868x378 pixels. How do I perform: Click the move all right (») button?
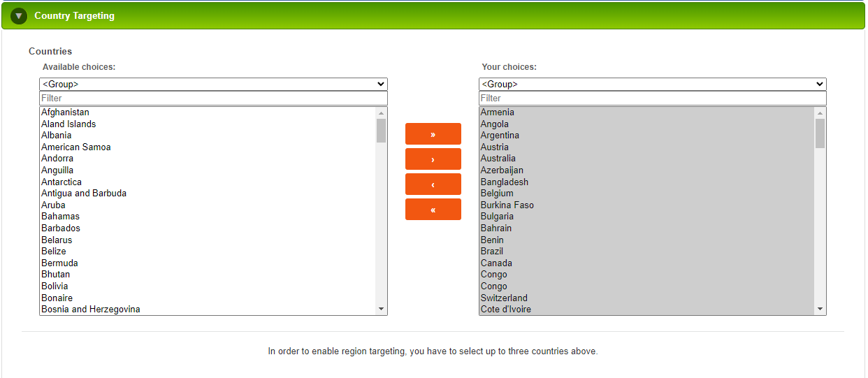point(433,134)
